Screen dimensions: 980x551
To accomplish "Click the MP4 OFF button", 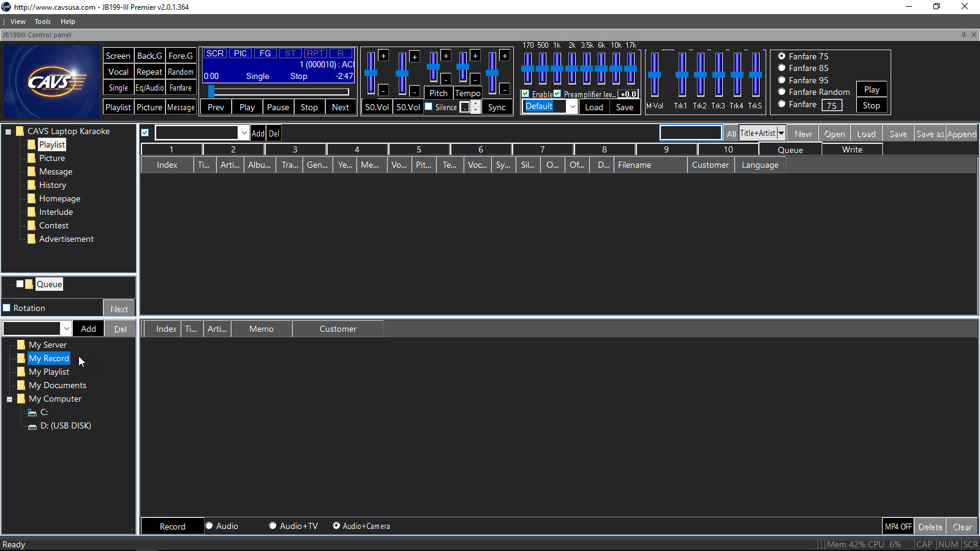I will point(898,527).
